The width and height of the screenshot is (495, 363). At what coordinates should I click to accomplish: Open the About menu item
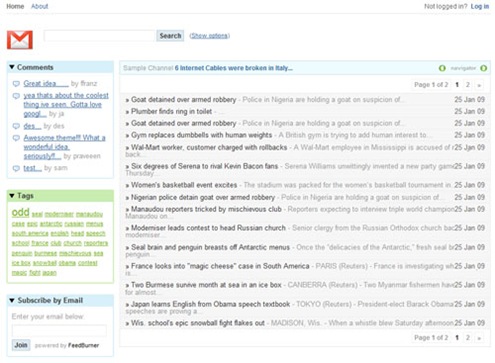point(40,6)
